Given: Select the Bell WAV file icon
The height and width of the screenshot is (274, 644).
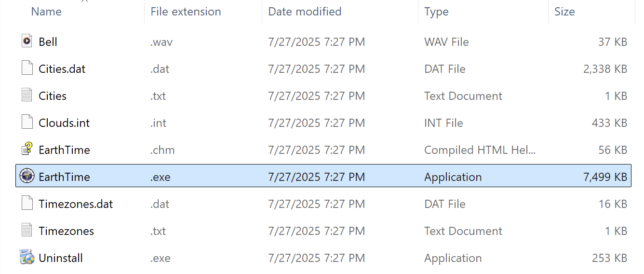Looking at the screenshot, I should pos(27,41).
